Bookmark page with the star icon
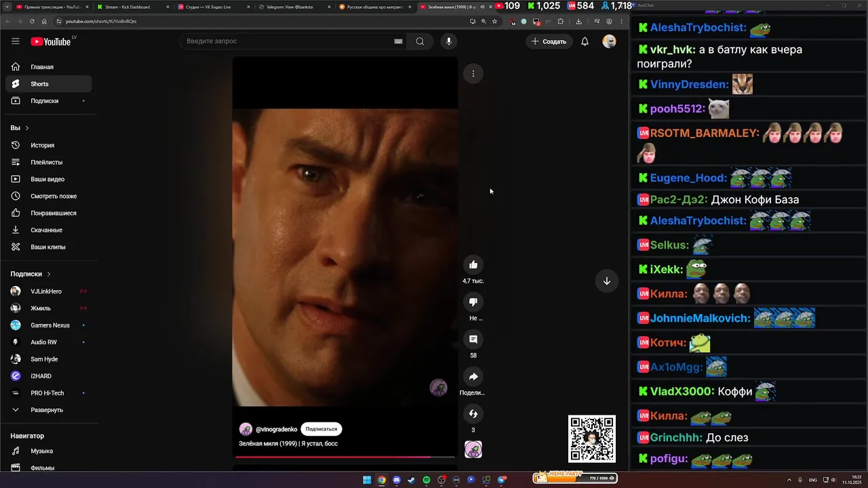This screenshot has height=488, width=868. coord(494,21)
